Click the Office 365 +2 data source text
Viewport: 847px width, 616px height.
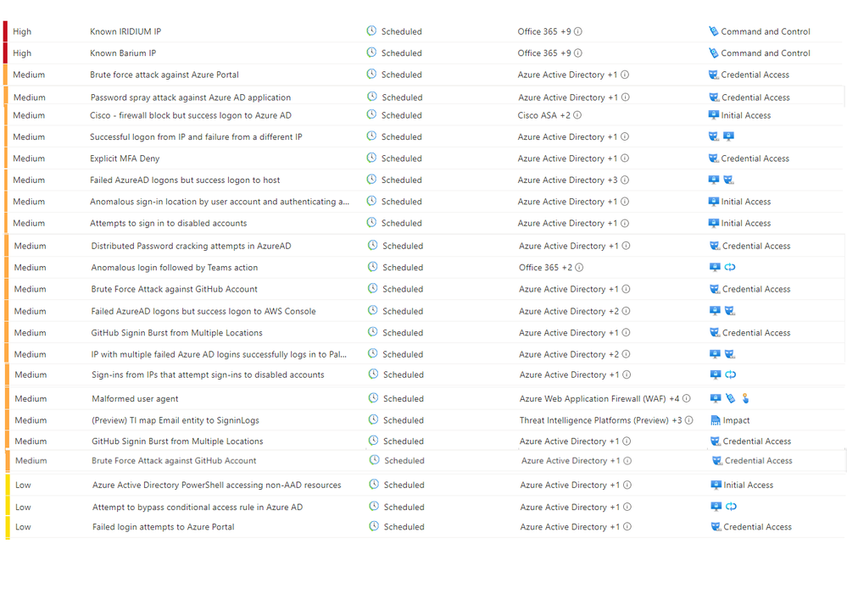pos(545,267)
